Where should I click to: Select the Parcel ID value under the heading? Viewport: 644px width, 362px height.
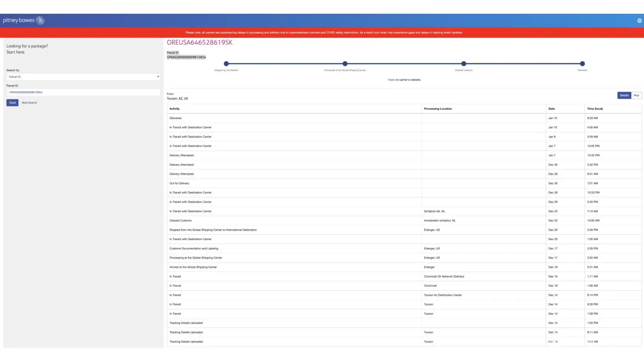(186, 57)
